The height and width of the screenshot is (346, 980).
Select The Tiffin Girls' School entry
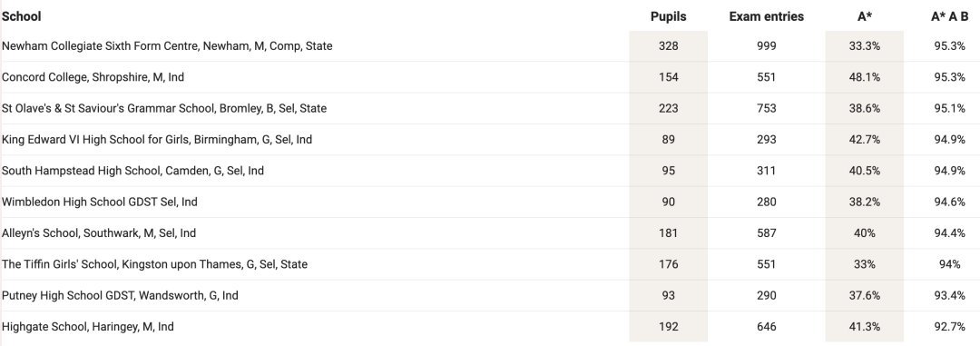pyautogui.click(x=154, y=264)
